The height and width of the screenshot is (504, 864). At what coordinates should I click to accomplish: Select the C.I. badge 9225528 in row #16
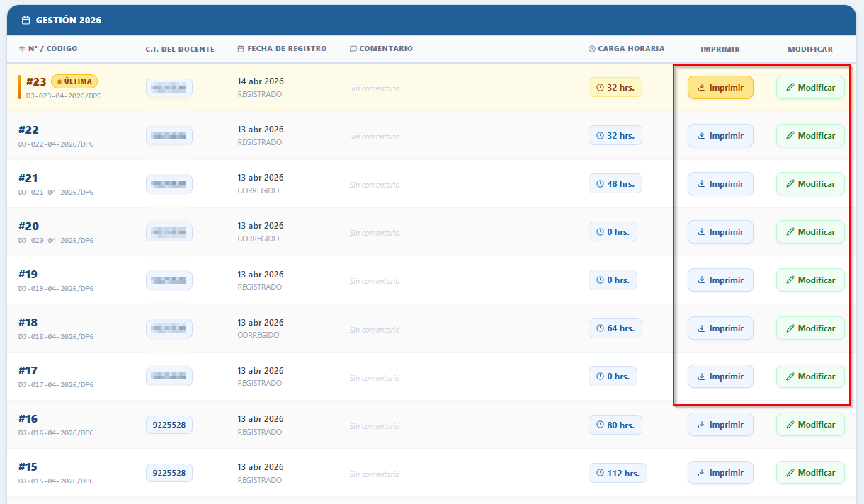click(x=169, y=425)
